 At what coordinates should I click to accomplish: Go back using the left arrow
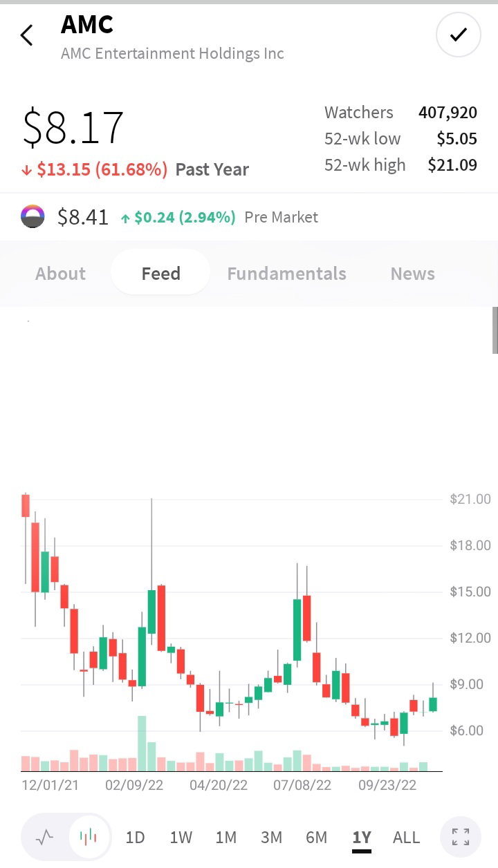27,35
